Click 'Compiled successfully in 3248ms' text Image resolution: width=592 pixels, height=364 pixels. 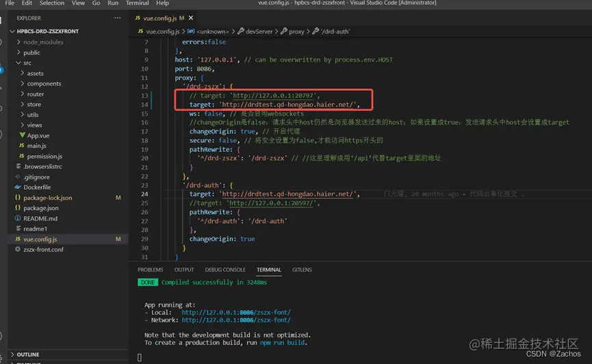(214, 283)
